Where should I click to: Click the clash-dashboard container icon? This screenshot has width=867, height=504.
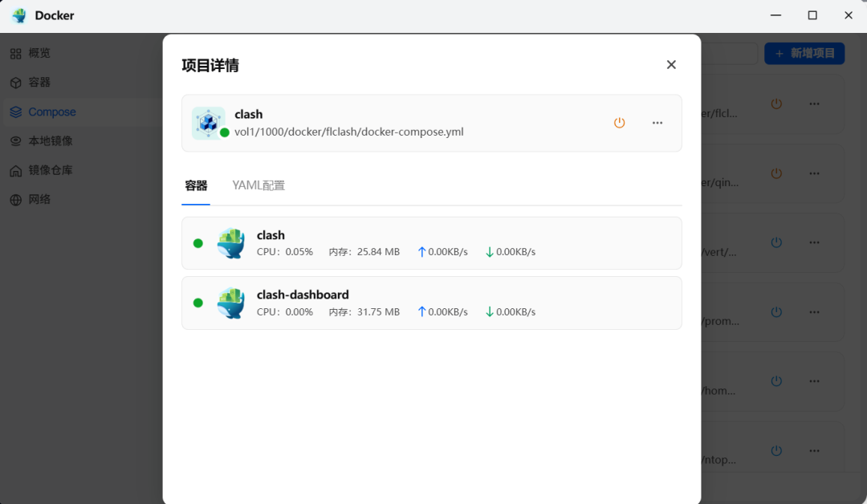pos(231,303)
